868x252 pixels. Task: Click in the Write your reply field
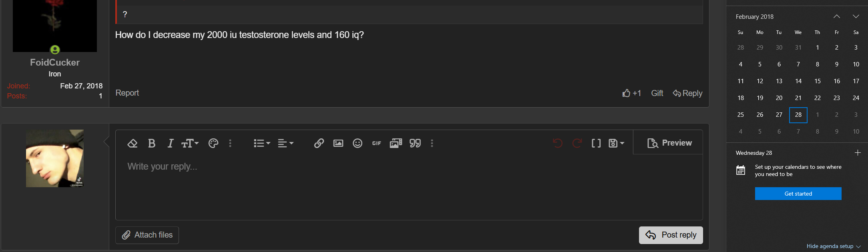pos(408,186)
